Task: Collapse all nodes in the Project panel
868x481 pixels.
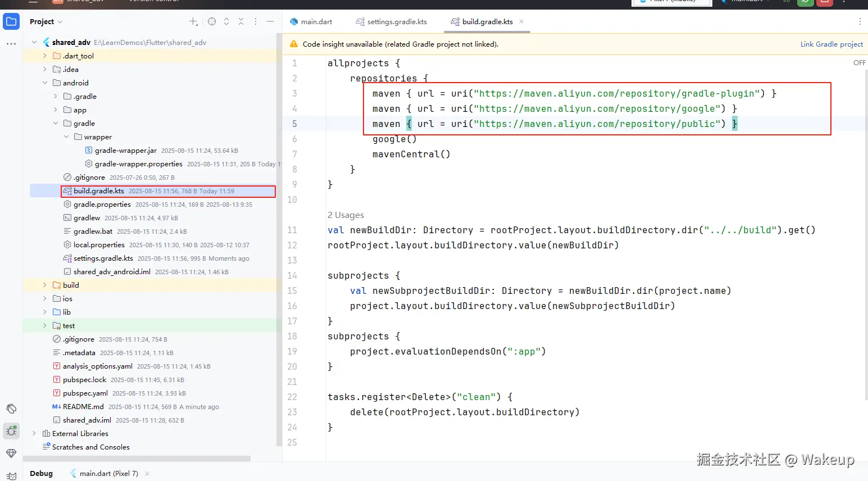Action: (x=241, y=21)
